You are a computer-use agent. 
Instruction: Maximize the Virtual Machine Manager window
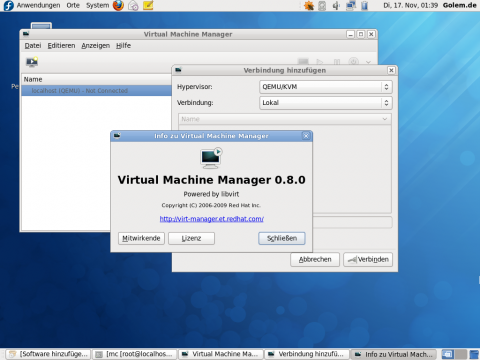coord(361,34)
